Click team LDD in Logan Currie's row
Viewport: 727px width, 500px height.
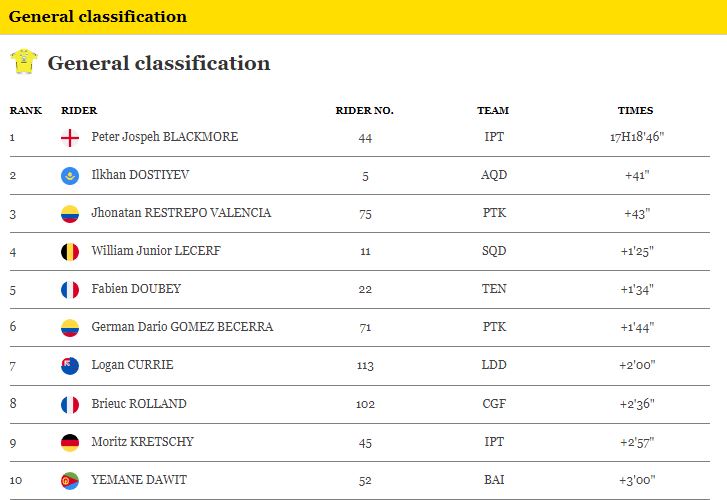coord(494,365)
